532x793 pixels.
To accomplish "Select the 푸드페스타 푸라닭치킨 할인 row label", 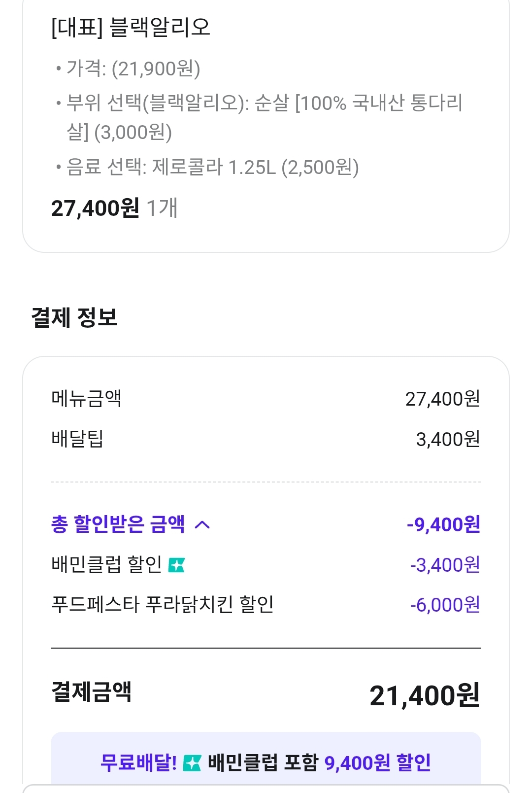I will [163, 605].
